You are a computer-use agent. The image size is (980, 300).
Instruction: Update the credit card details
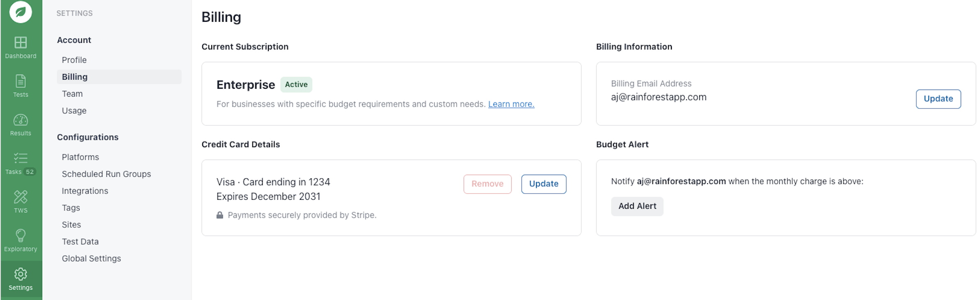(543, 184)
